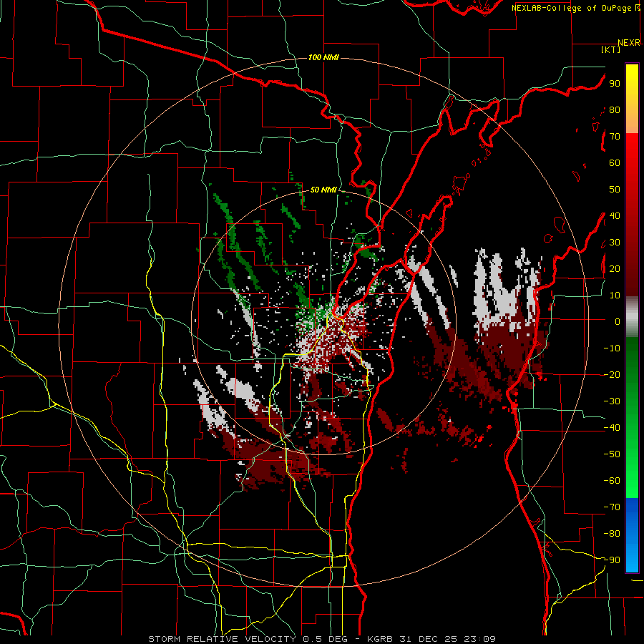
Task: Click the -40 value on velocity scale
Action: coord(612,428)
